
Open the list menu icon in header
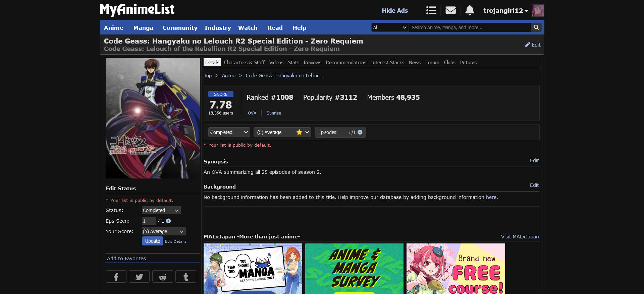coord(431,10)
